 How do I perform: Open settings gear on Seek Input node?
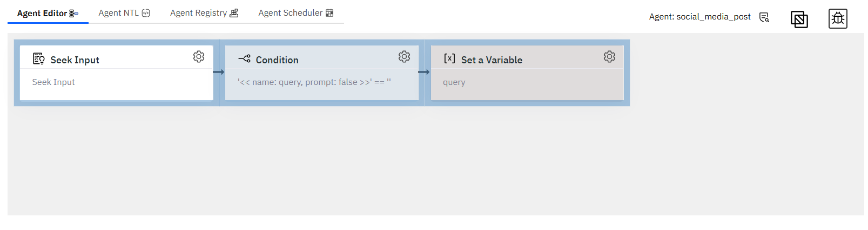tap(199, 57)
